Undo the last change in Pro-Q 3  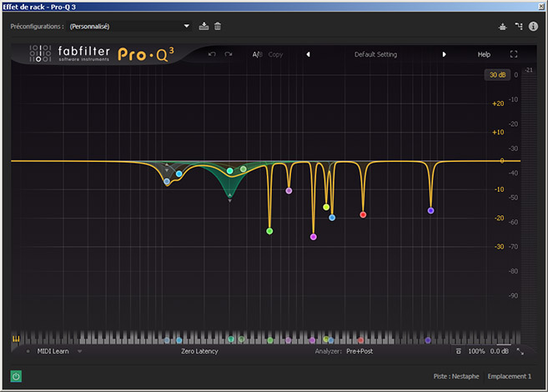click(x=212, y=54)
